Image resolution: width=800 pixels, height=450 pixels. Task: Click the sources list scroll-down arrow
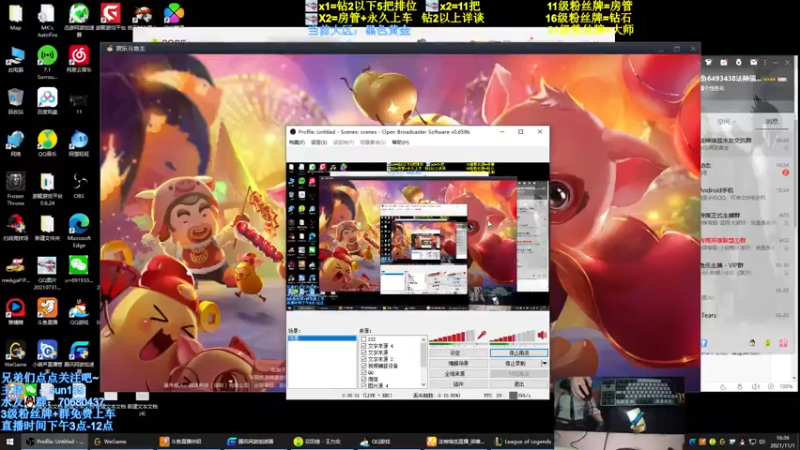pos(423,384)
